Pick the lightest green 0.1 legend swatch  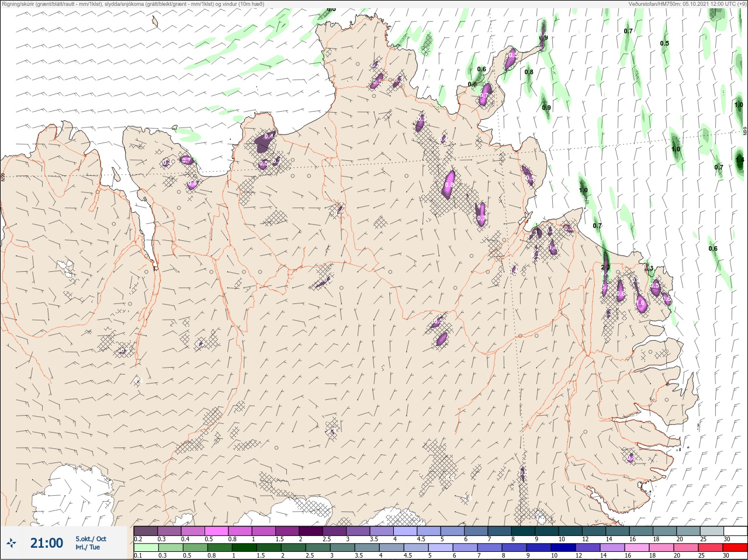(146, 548)
